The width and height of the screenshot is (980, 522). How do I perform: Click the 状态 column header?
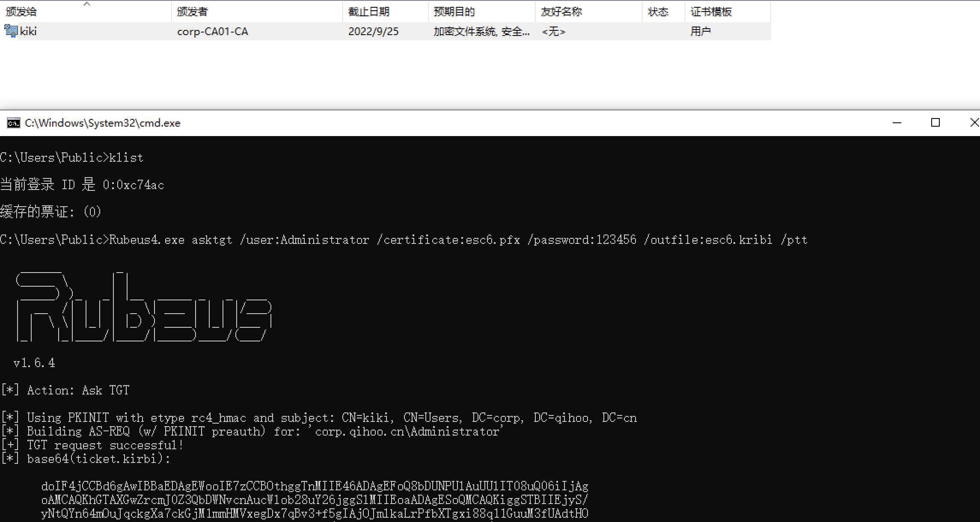tap(658, 12)
